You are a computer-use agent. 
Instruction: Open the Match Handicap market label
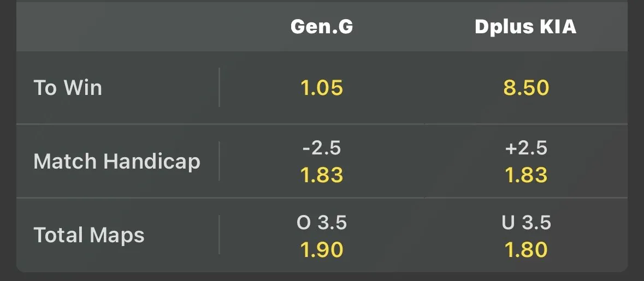117,162
